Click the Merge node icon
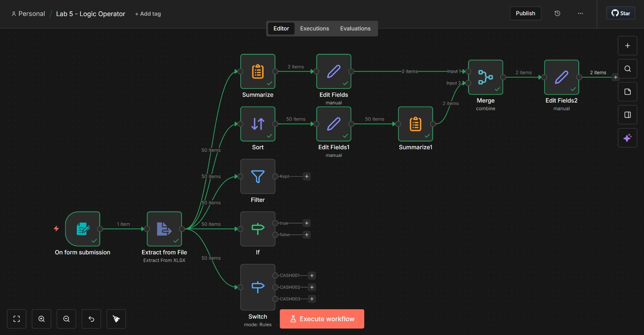 point(485,77)
